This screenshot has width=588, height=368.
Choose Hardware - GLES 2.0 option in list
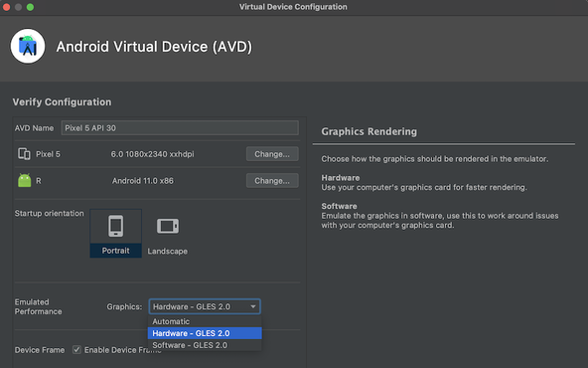(x=205, y=333)
